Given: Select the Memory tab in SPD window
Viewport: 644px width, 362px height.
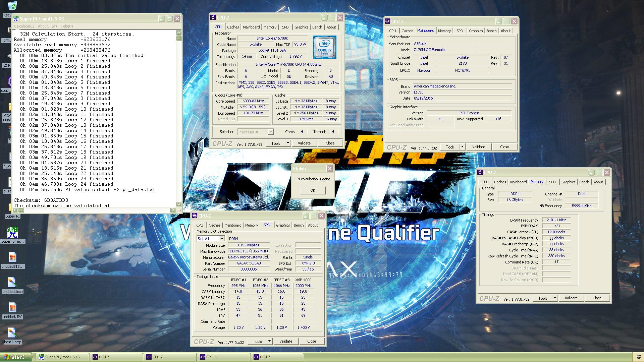Looking at the screenshot, I should [251, 225].
